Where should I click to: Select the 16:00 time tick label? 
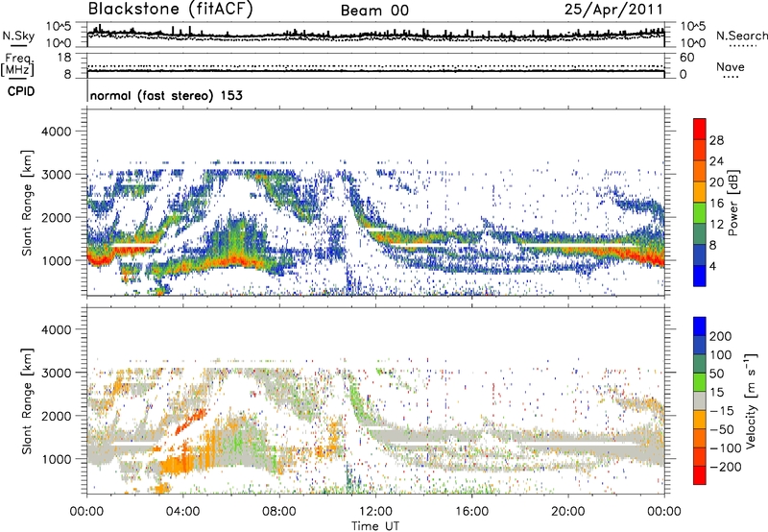click(x=471, y=512)
